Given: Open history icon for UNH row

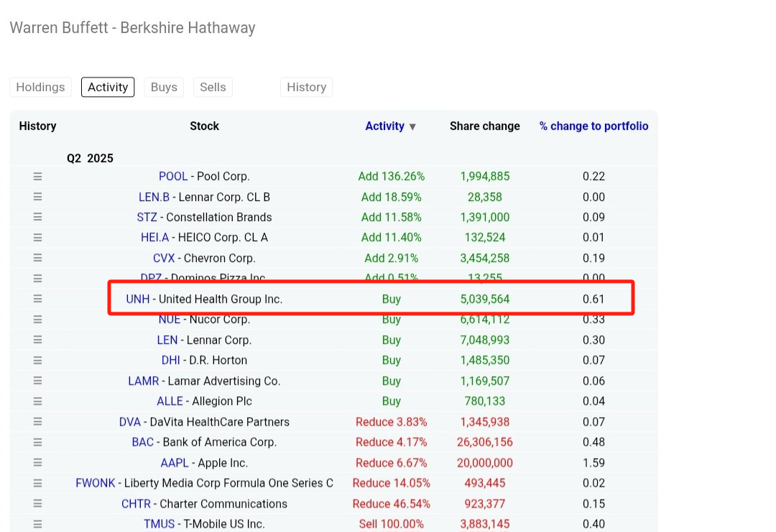Looking at the screenshot, I should [x=37, y=299].
